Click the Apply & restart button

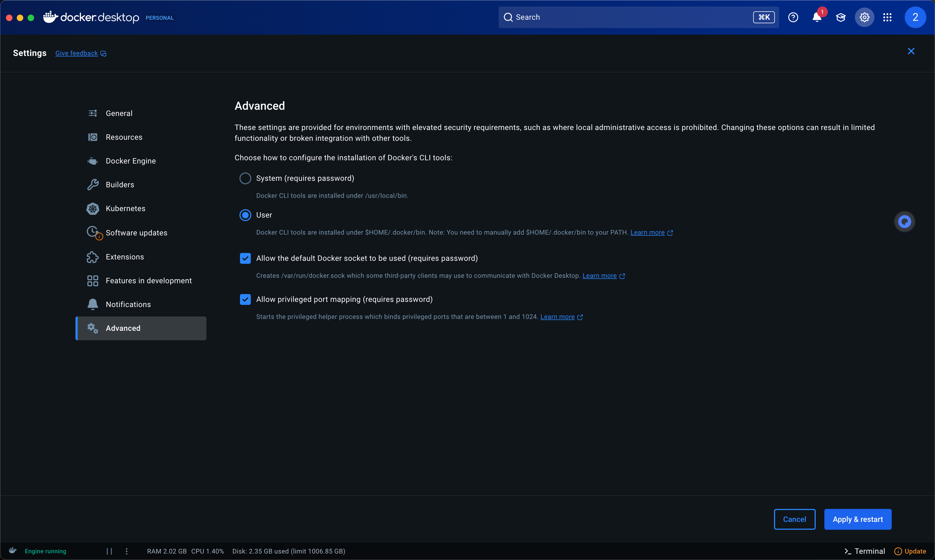coord(858,520)
